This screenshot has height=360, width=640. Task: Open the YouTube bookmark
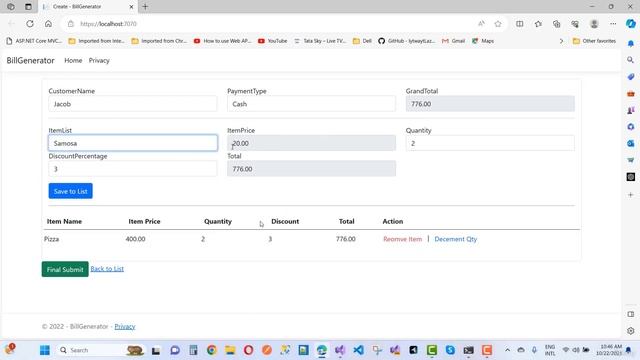[x=273, y=41]
